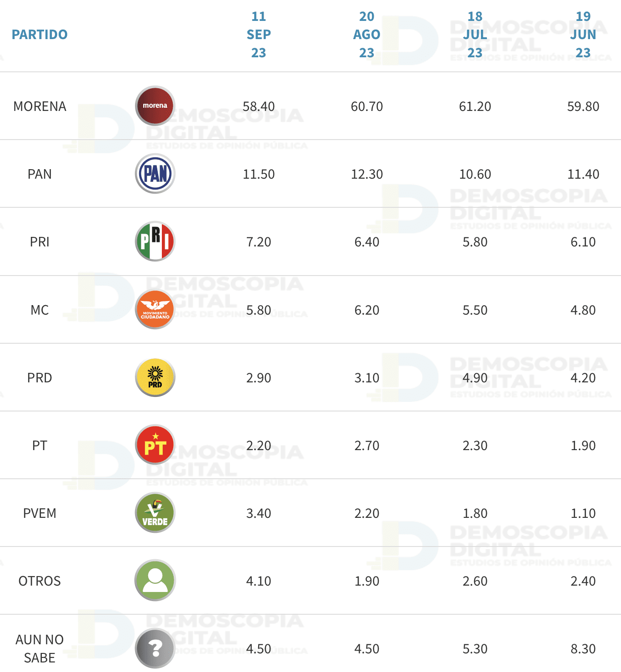
Task: Click the Movimiento Ciudadano orange logo
Action: coord(155,309)
